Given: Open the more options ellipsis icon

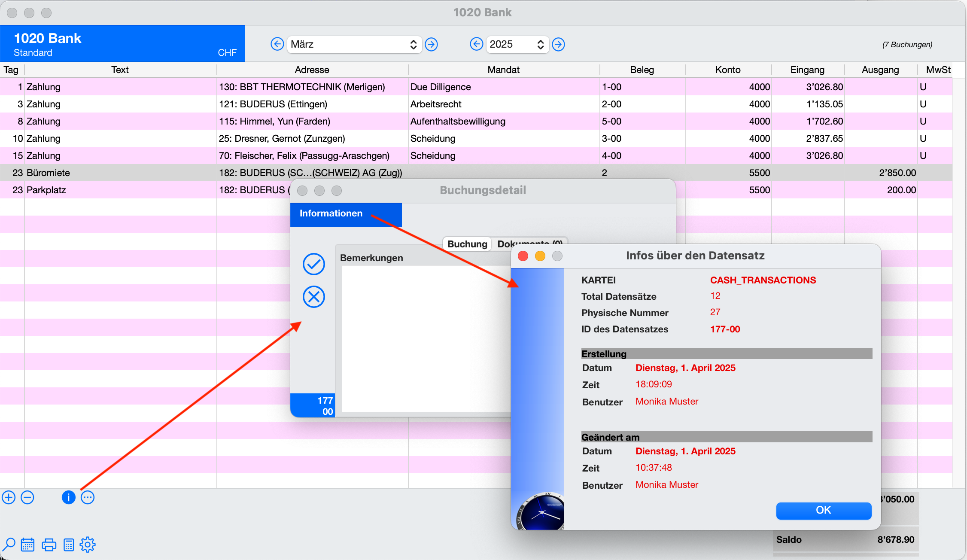Looking at the screenshot, I should pos(88,497).
